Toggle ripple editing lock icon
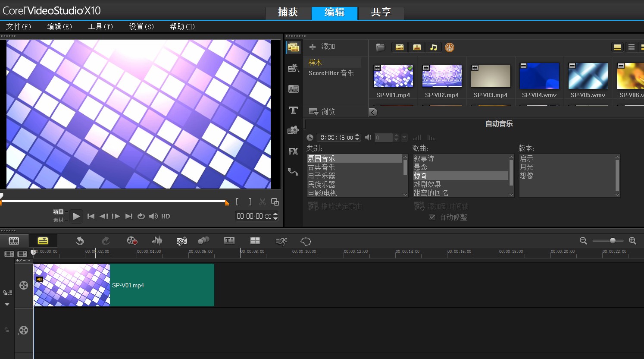 pos(7,293)
